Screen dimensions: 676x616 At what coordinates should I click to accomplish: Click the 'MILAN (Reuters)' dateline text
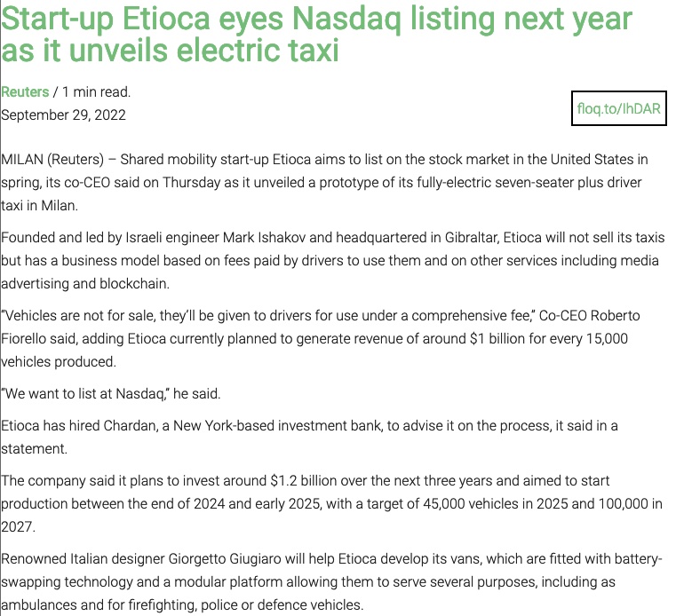52,160
